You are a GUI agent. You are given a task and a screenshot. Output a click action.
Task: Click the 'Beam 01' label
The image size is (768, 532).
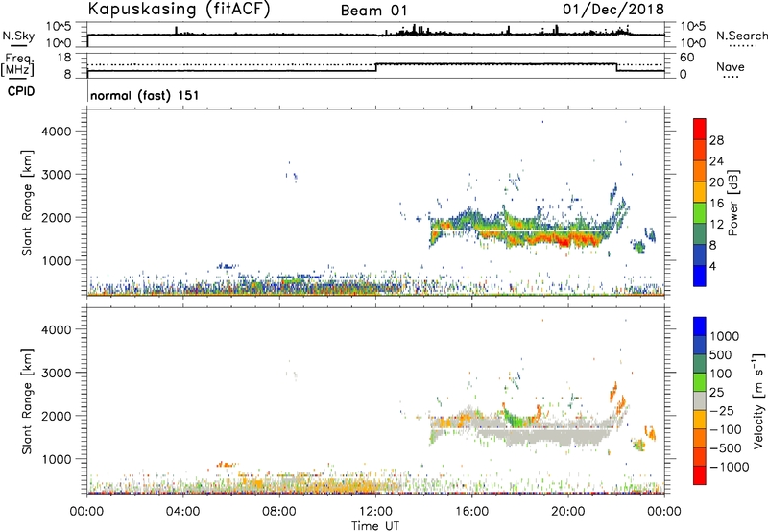[373, 11]
